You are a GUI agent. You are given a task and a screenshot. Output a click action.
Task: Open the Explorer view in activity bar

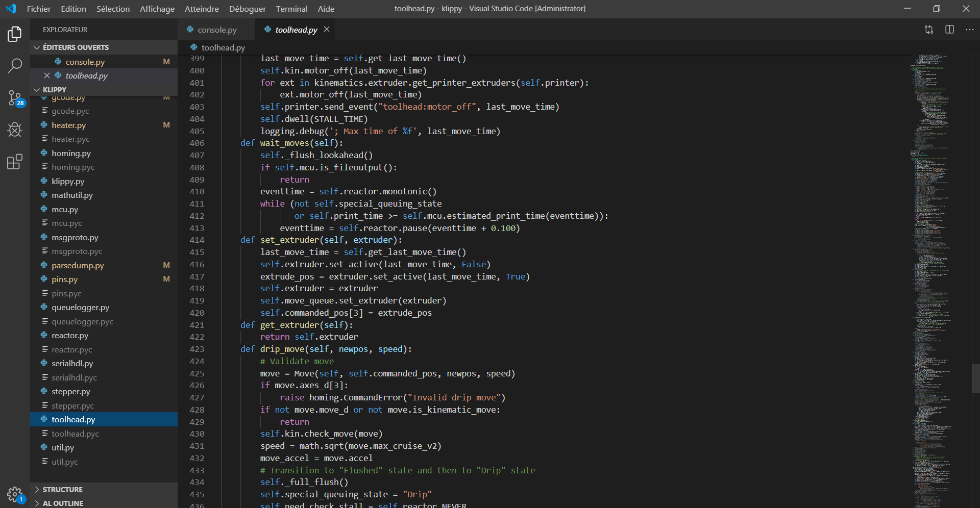pyautogui.click(x=15, y=34)
